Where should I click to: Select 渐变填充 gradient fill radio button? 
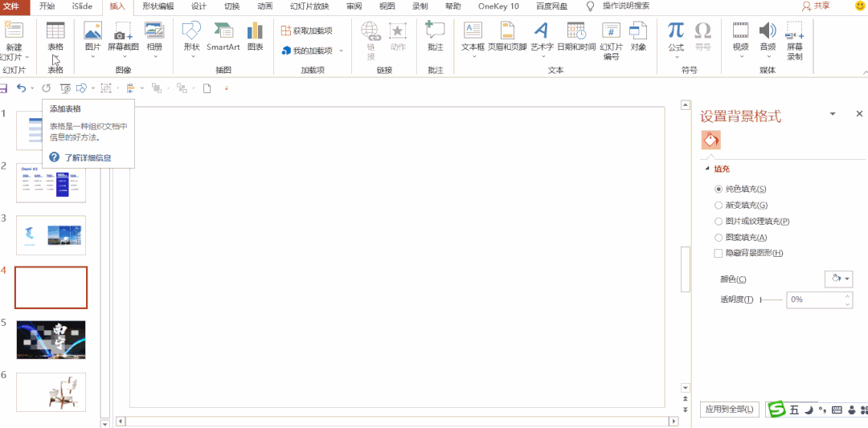pos(719,205)
